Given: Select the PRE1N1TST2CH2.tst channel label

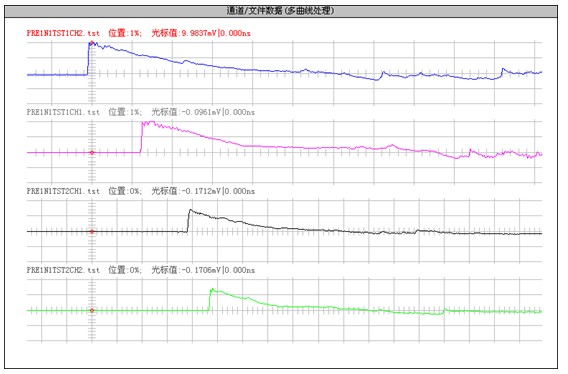Looking at the screenshot, I should (x=63, y=270).
